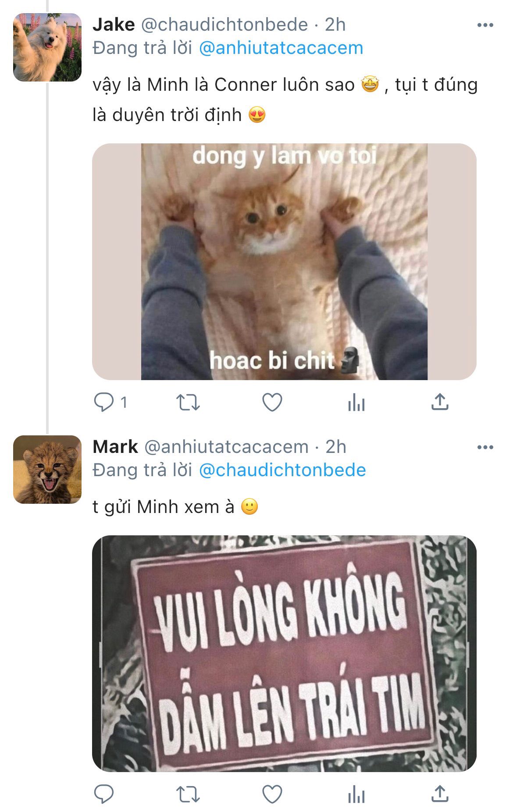View the orange cat meme image
The height and width of the screenshot is (812, 513).
tap(284, 261)
